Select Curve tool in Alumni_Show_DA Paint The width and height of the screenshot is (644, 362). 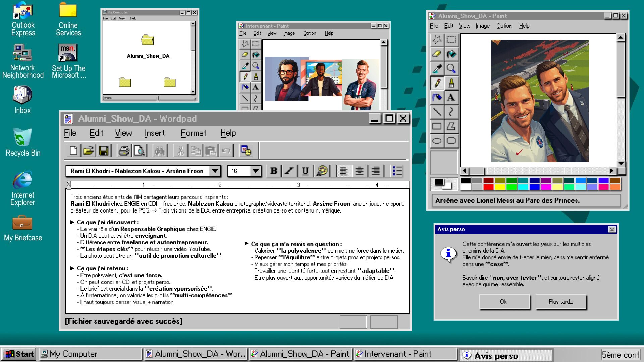pos(451,112)
